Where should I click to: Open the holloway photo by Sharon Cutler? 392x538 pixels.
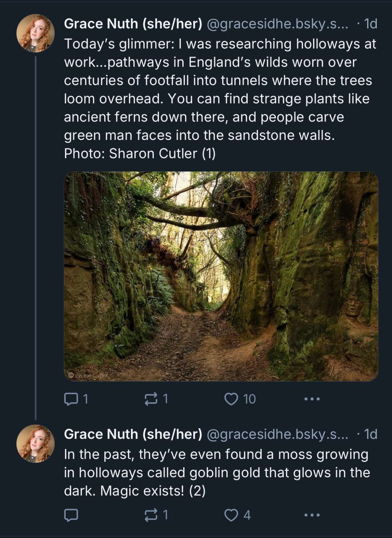coord(221,276)
